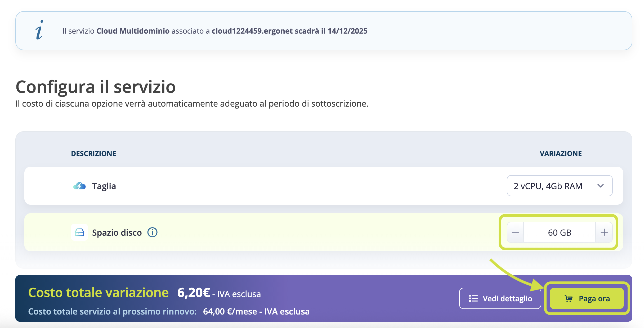
Task: Click the cloud icon beside Taglia
Action: tap(79, 186)
